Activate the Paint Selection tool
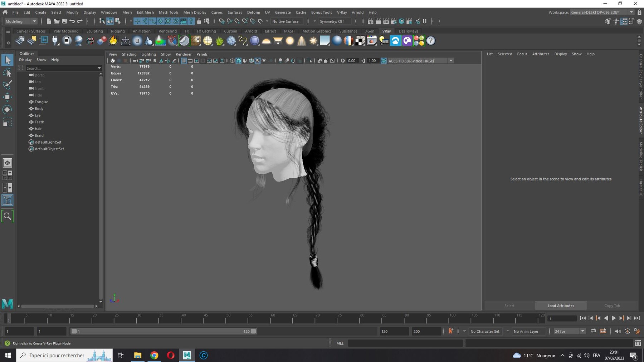This screenshot has height=362, width=644. pyautogui.click(x=7, y=85)
